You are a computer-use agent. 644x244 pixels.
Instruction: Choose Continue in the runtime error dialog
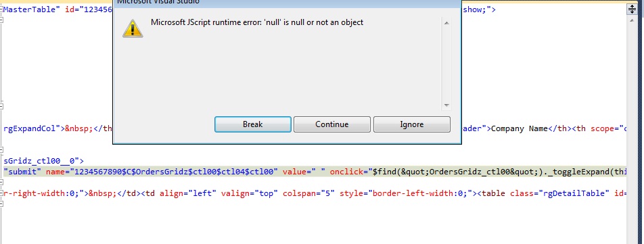(x=332, y=124)
